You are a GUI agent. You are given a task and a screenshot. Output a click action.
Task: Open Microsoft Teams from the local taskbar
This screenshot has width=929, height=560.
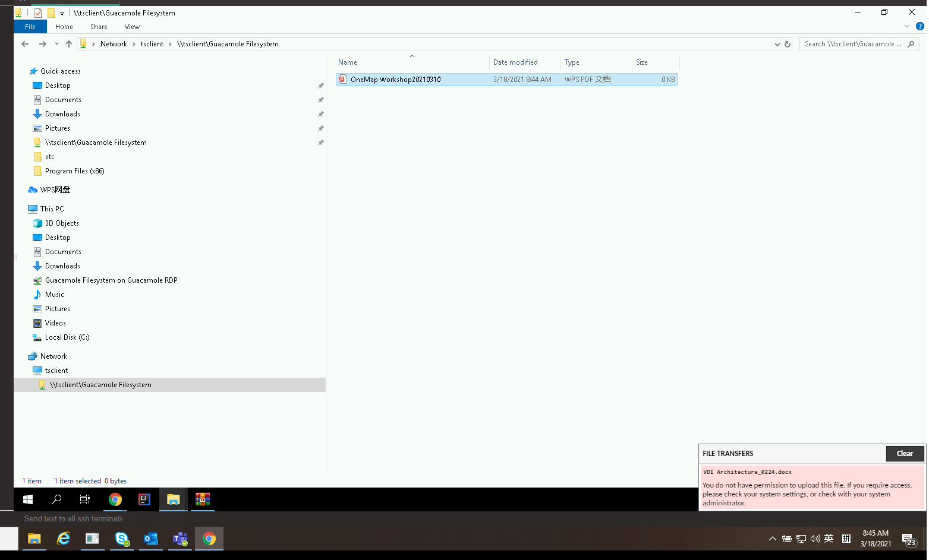[180, 539]
